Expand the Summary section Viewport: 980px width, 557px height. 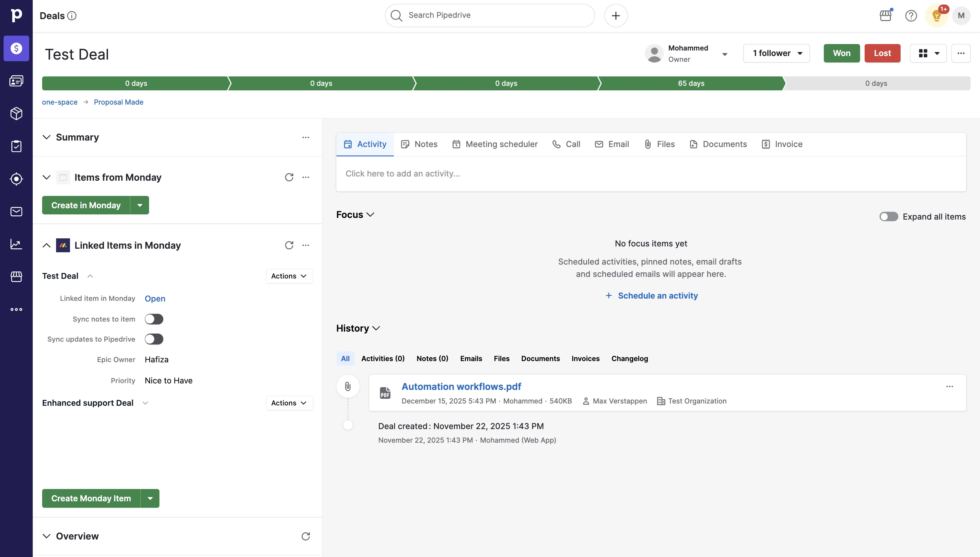(x=46, y=137)
